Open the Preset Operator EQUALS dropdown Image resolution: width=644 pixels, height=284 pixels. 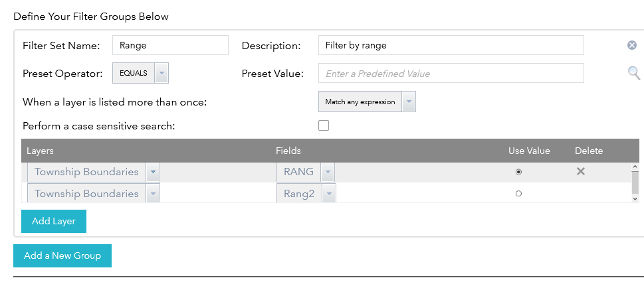tap(161, 73)
